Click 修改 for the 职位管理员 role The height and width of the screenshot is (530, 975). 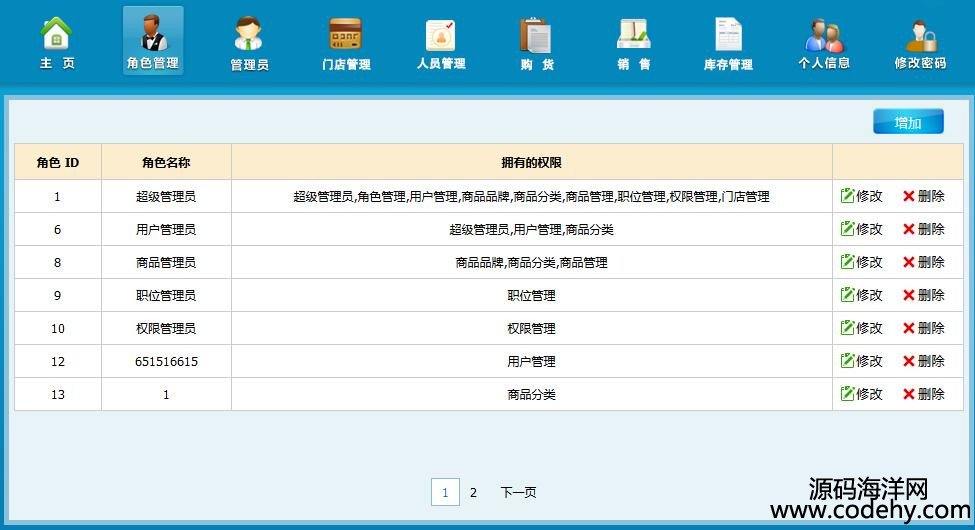point(862,295)
